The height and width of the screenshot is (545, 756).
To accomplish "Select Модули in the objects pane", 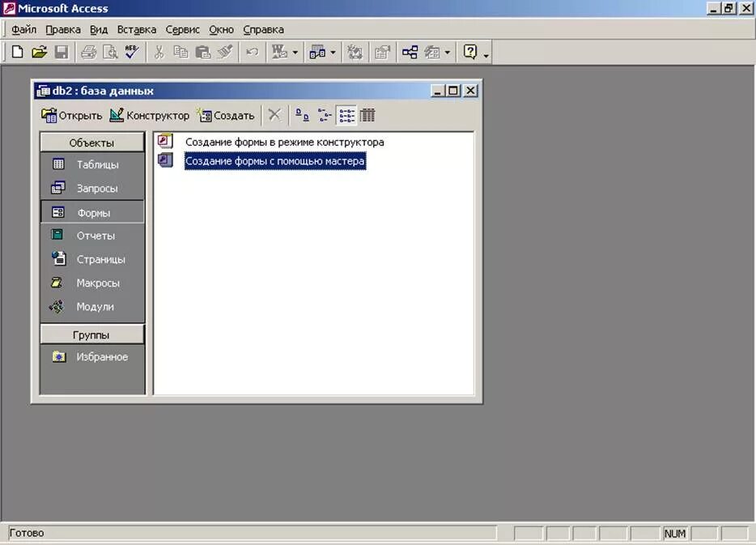I will [91, 306].
